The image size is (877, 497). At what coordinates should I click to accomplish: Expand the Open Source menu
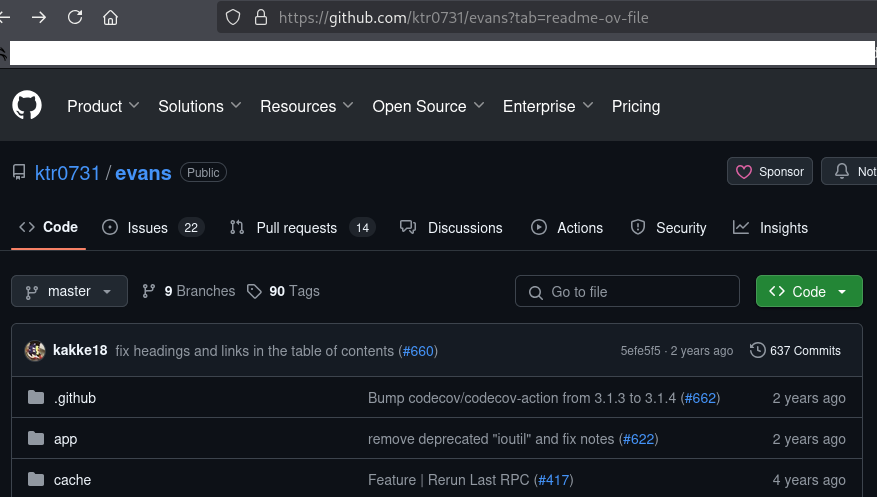coord(428,106)
